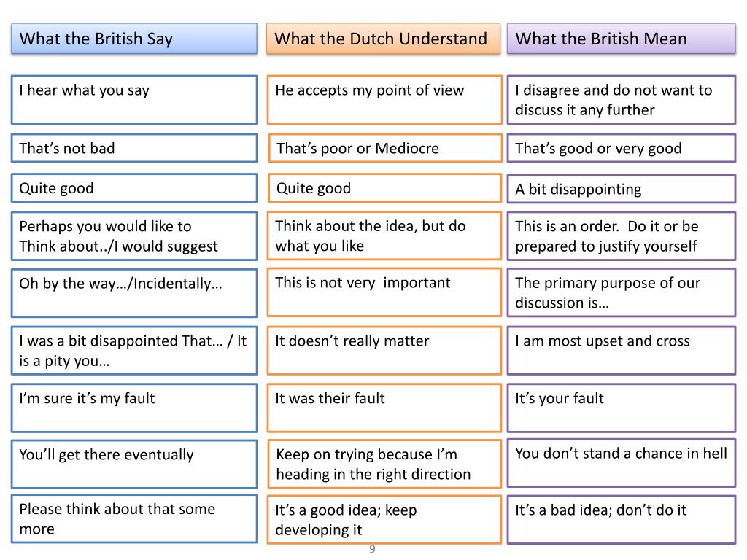The height and width of the screenshot is (560, 747).
Task: Select the "I am most upset and cross" box
Action: point(622,351)
